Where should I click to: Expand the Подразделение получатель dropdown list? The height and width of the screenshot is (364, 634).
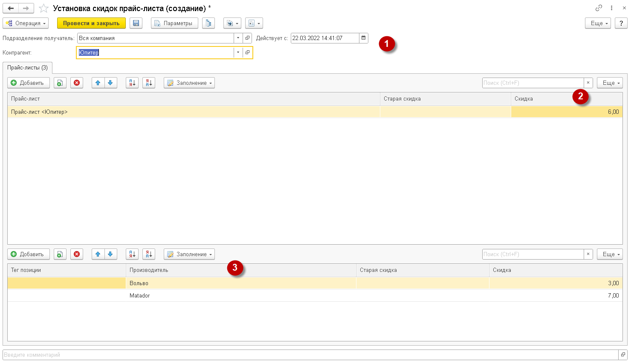tap(238, 38)
